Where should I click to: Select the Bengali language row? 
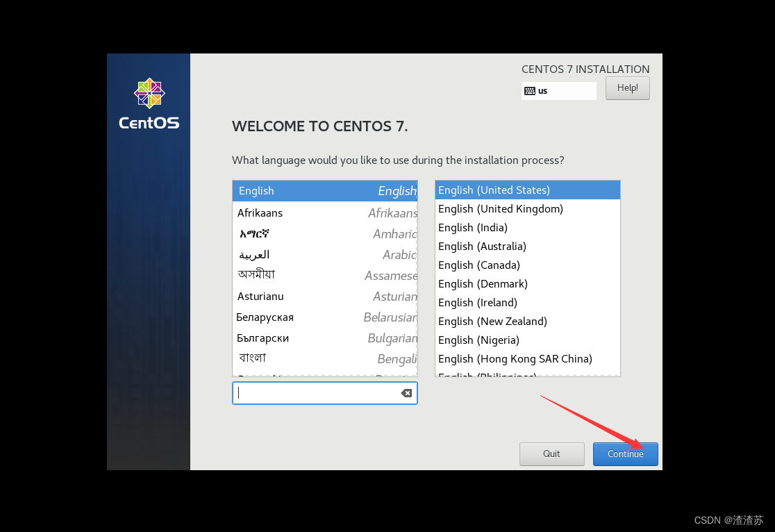coord(325,358)
